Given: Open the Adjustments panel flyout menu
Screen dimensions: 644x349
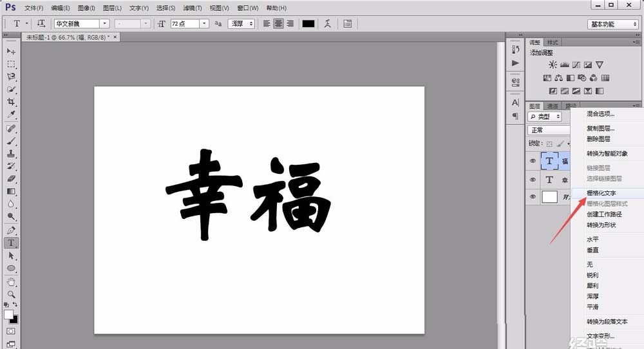Looking at the screenshot, I should pyautogui.click(x=636, y=42).
